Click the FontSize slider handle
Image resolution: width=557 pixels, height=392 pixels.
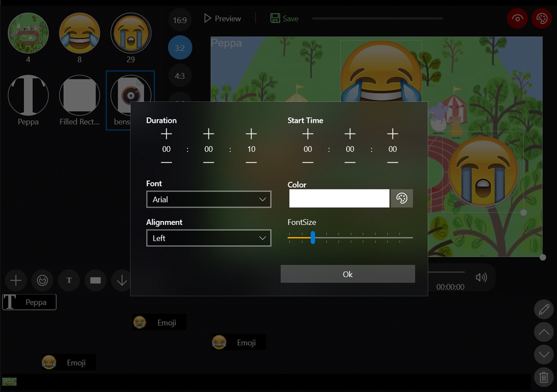[313, 237]
